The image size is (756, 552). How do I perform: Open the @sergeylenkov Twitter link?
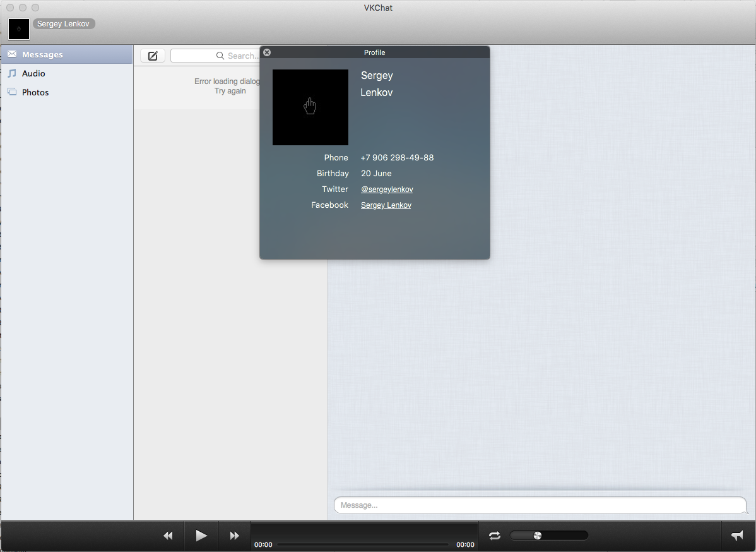click(x=387, y=189)
